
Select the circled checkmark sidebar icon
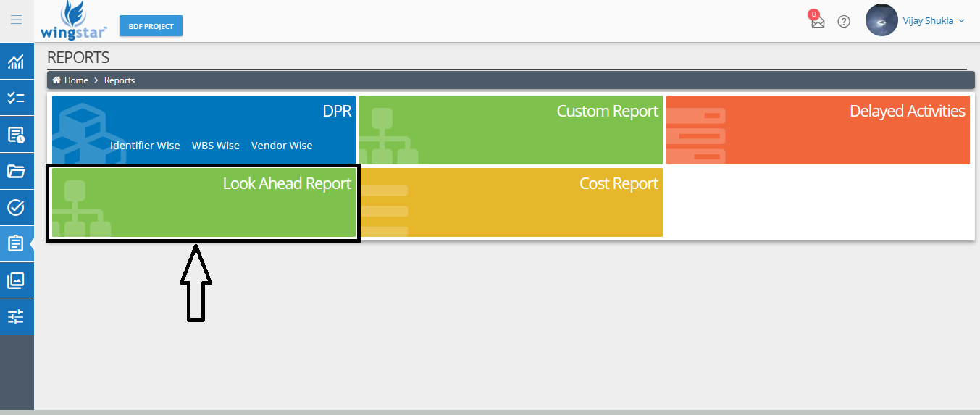16,208
